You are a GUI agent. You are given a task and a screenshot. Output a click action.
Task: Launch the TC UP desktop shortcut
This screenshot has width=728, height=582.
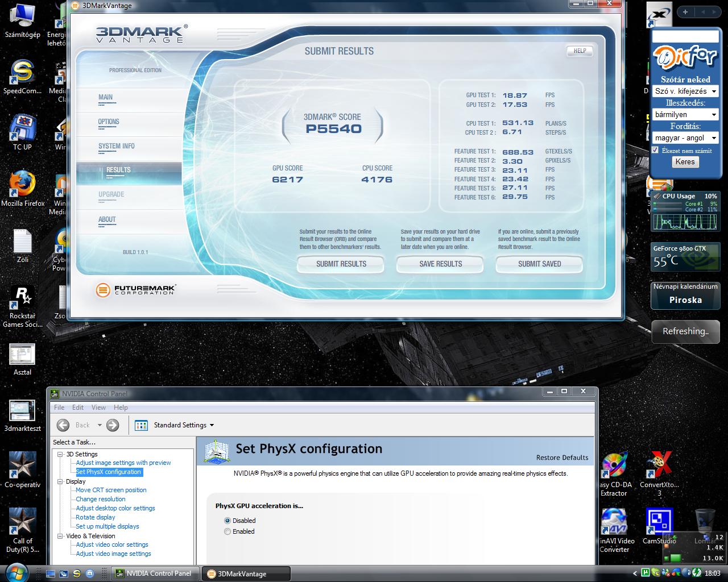coord(22,132)
